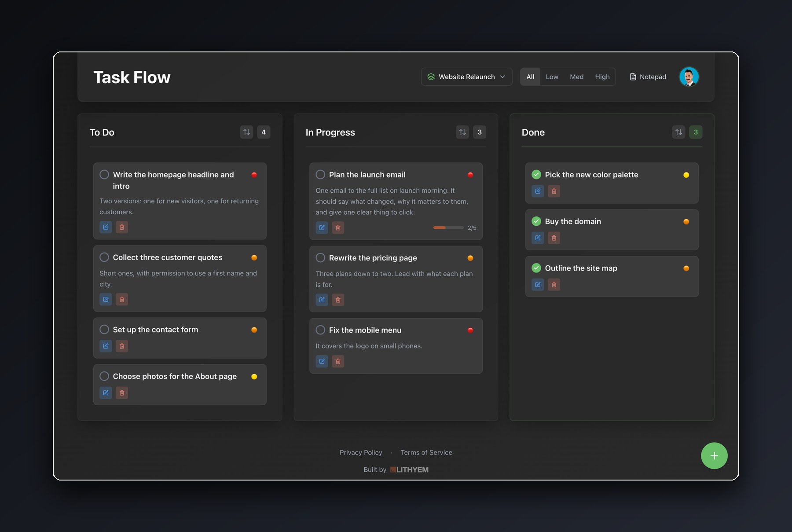Complete 'Set up the contact form'

click(104, 330)
